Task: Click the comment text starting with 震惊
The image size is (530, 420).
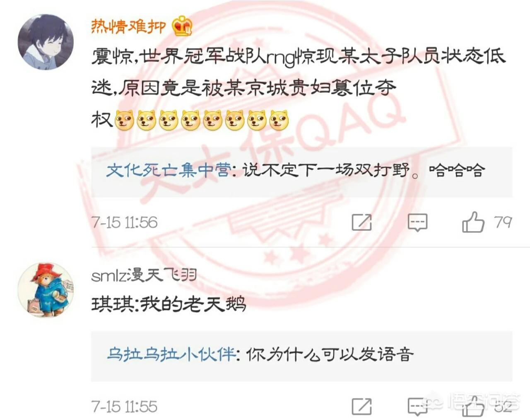Action: click(x=298, y=88)
